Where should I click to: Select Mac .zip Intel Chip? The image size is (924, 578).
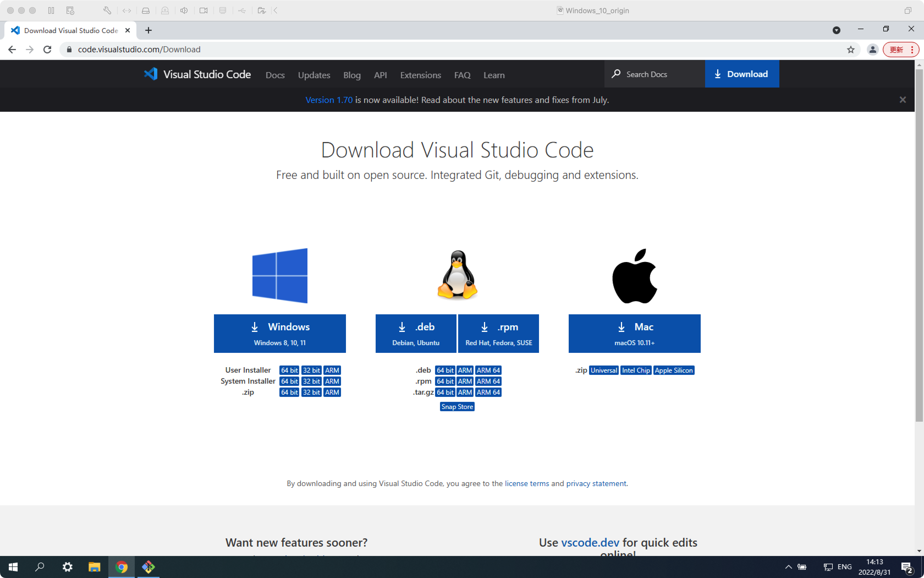[636, 370]
